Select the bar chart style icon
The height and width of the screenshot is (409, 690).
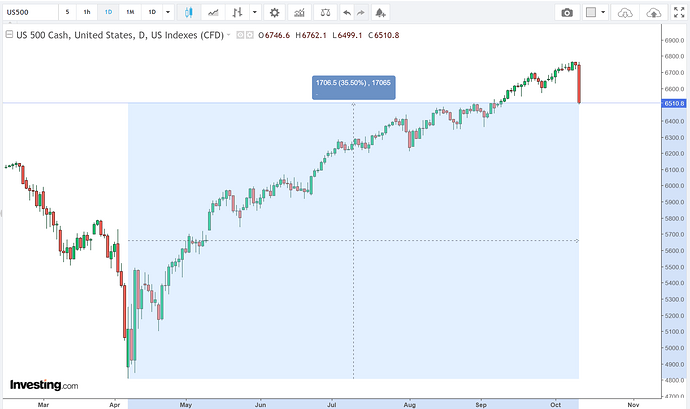(238, 12)
